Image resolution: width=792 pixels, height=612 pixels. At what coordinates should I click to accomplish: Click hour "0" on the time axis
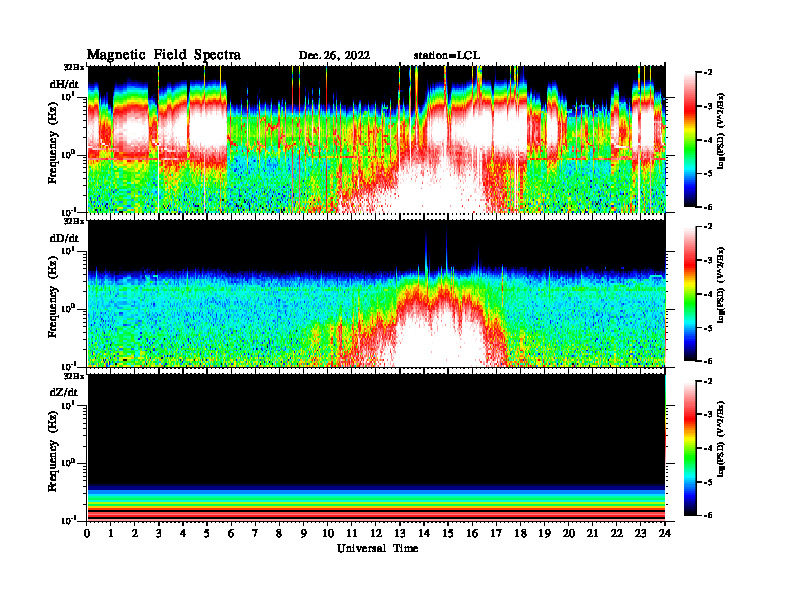(x=87, y=533)
